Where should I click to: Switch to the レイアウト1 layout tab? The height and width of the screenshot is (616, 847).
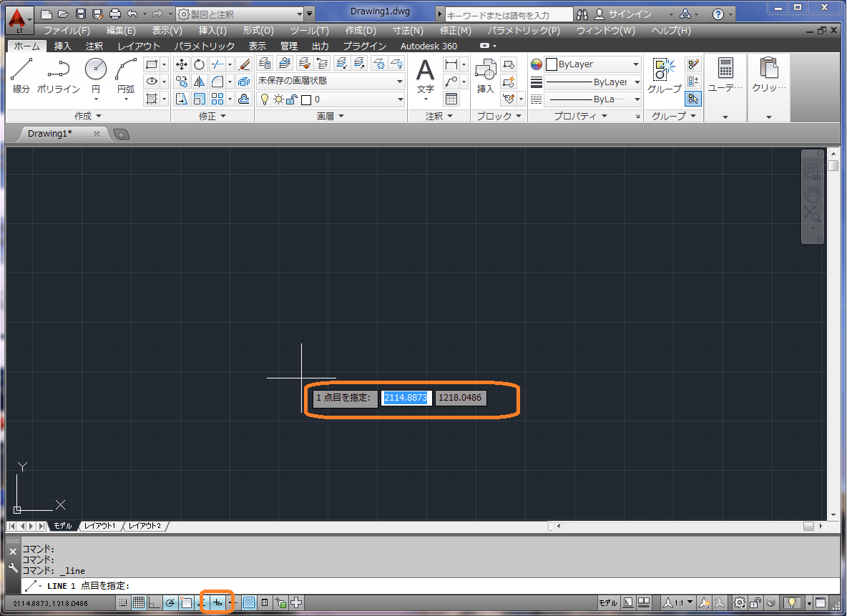pyautogui.click(x=100, y=526)
